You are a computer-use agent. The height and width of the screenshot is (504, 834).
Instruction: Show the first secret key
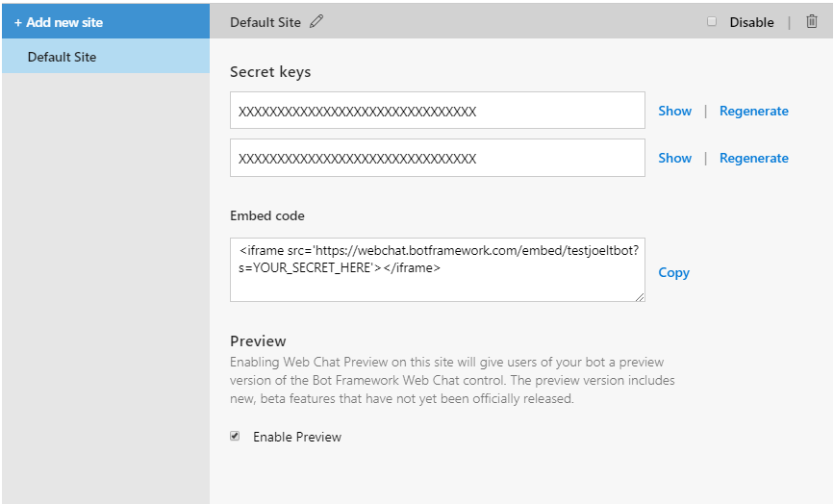[675, 111]
